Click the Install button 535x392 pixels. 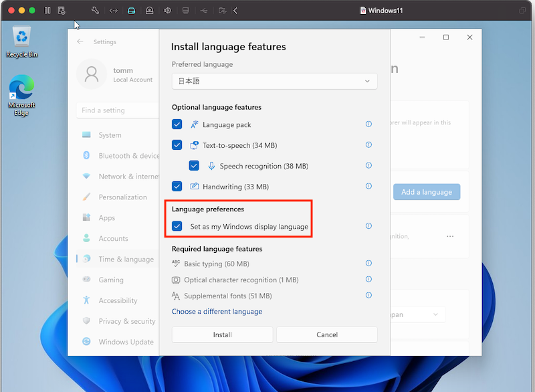(222, 334)
